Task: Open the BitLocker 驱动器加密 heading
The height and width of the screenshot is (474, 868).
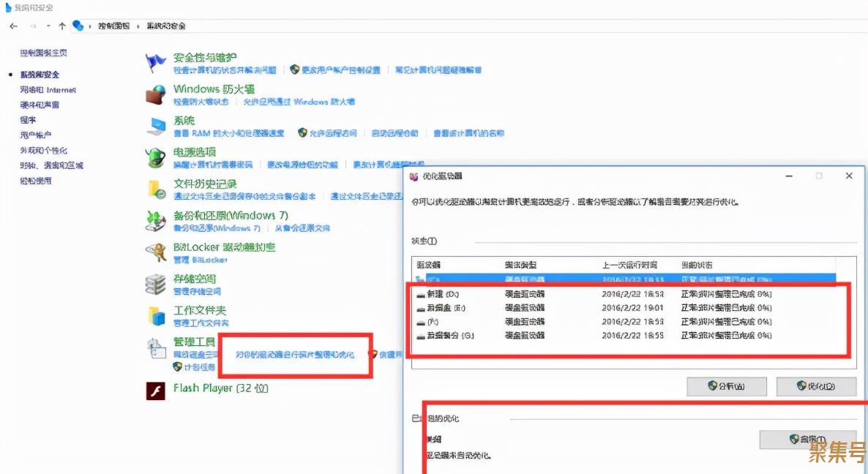Action: pos(224,247)
